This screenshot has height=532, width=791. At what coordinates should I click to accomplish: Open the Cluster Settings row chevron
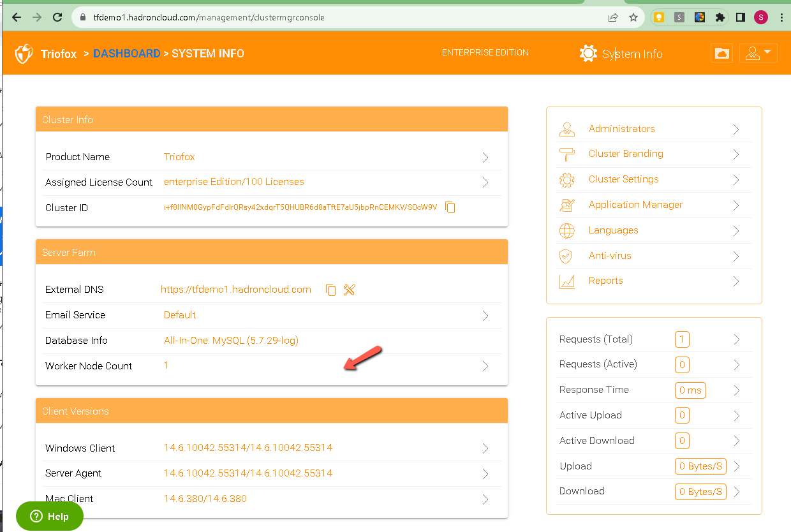pyautogui.click(x=736, y=180)
